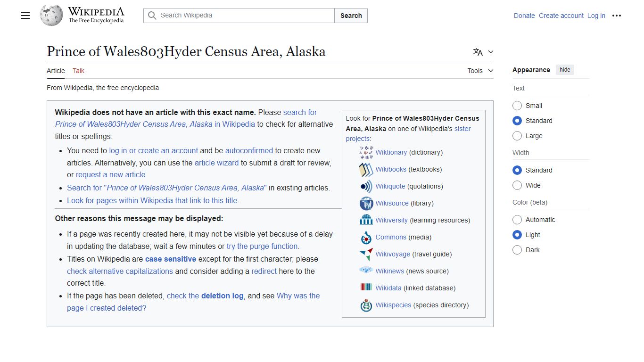Select Standard page width

pos(517,170)
